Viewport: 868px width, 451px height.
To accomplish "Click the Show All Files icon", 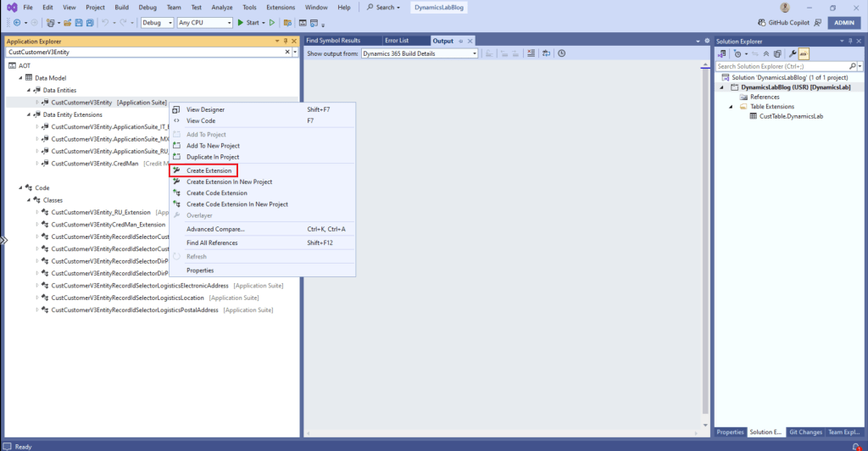I will 777,53.
